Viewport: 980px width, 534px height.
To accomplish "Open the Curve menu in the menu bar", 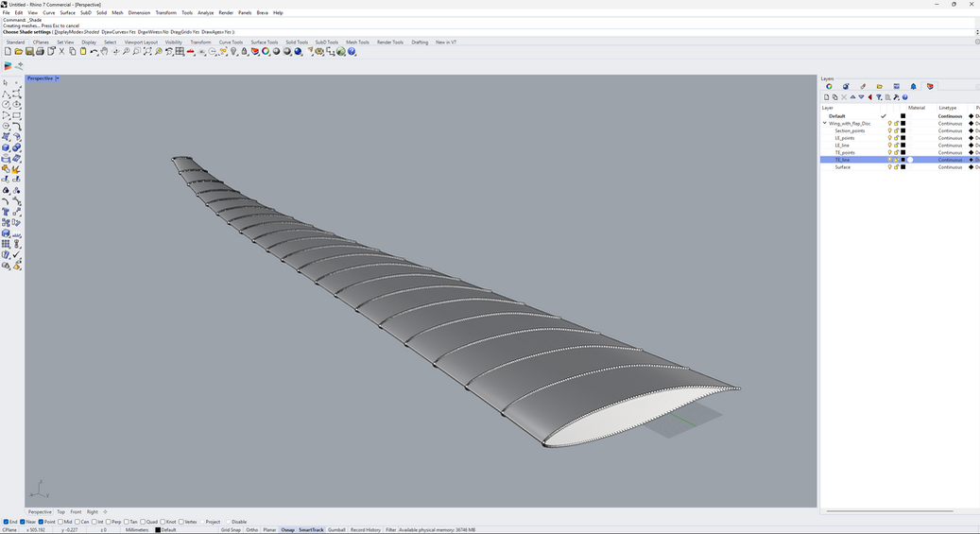I will tap(49, 12).
